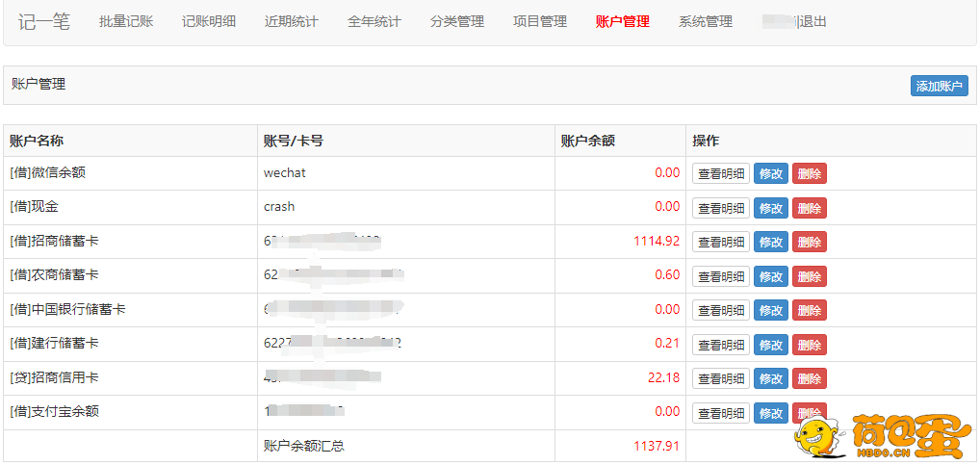The height and width of the screenshot is (465, 980).
Task: View details for 招商储蓄卡 account
Action: 721,242
